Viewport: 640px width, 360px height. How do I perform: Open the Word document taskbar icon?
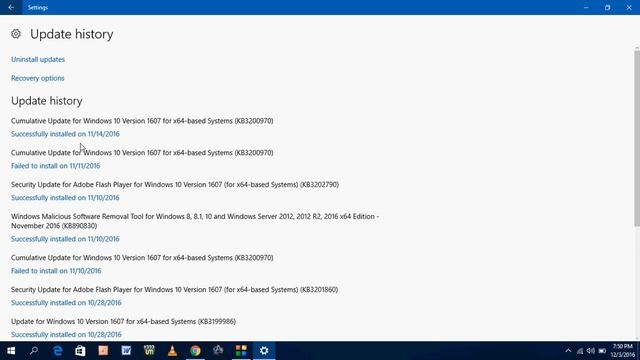[126, 351]
